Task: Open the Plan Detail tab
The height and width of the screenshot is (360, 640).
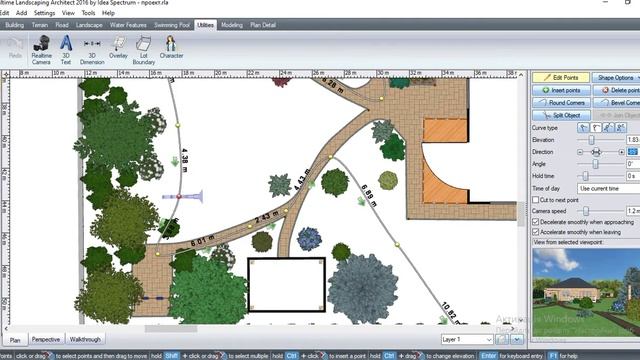Action: 263,25
